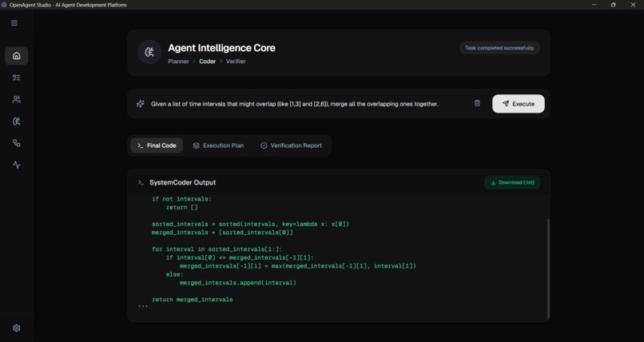Image resolution: width=644 pixels, height=342 pixels.
Task: Click the code output vertical scrollbar
Action: [548, 269]
